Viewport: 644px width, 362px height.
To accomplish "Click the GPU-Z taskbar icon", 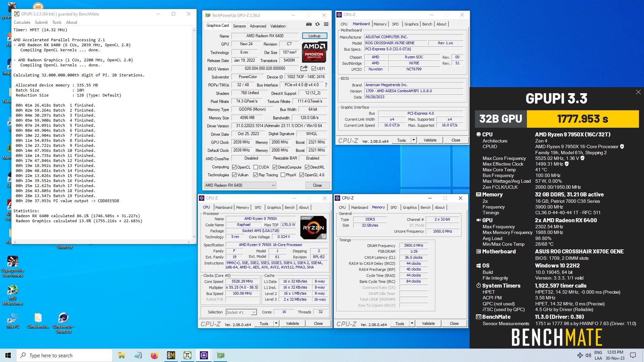I will (220, 355).
